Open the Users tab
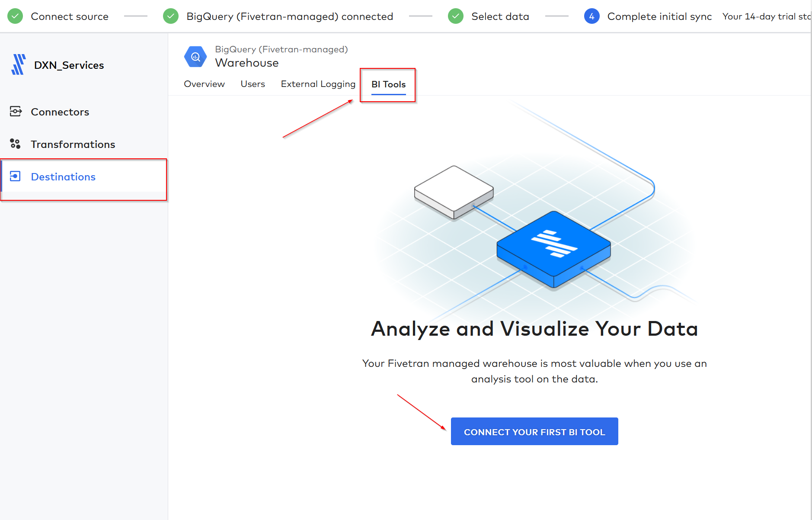Viewport: 812px width, 520px height. [253, 84]
